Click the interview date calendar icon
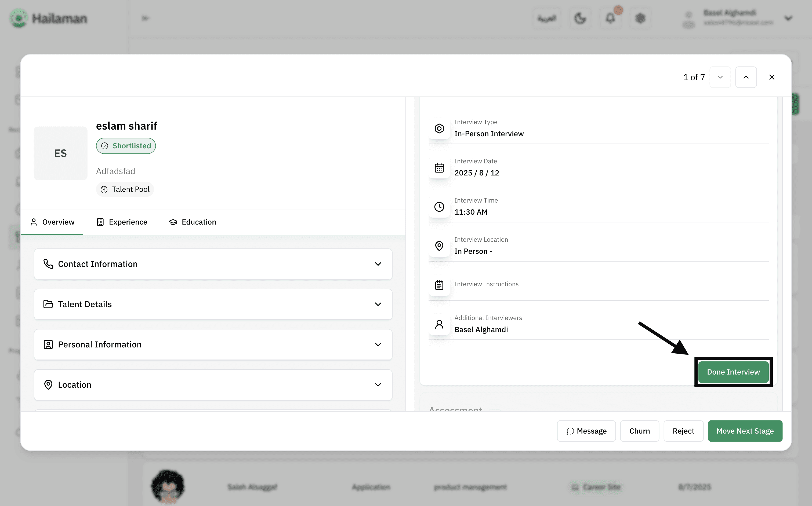Image resolution: width=812 pixels, height=506 pixels. pos(439,167)
